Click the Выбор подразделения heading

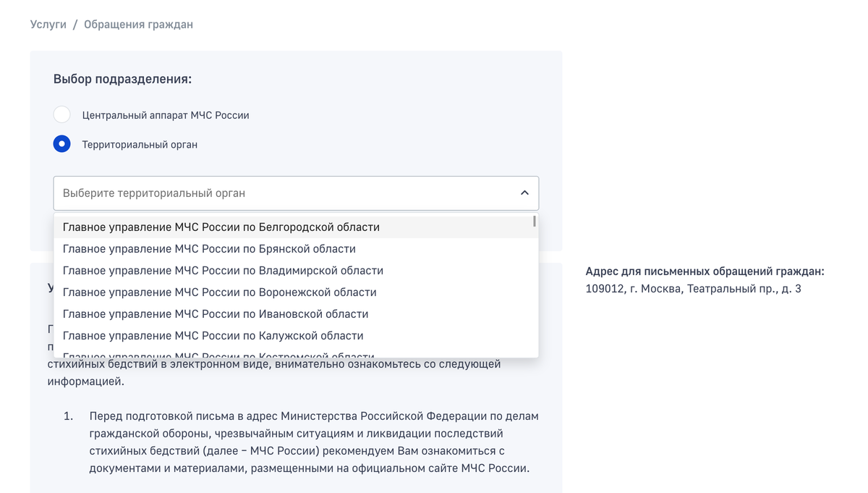click(122, 79)
